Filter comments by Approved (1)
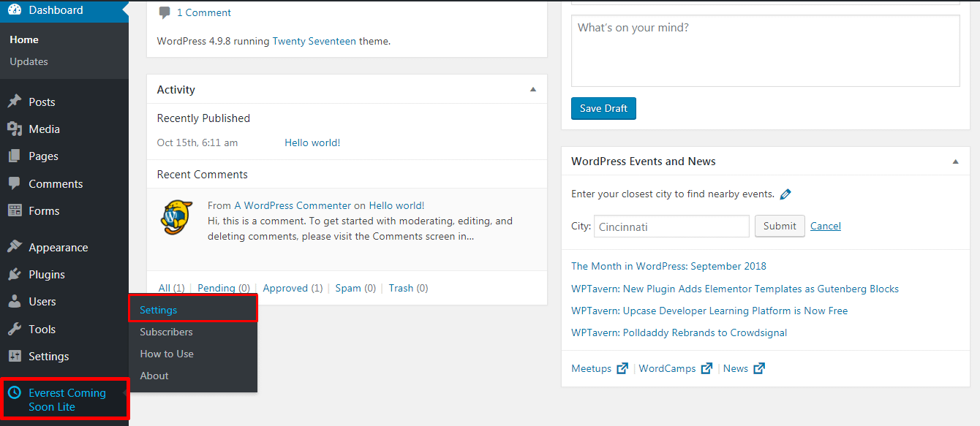This screenshot has width=980, height=426. pyautogui.click(x=293, y=288)
